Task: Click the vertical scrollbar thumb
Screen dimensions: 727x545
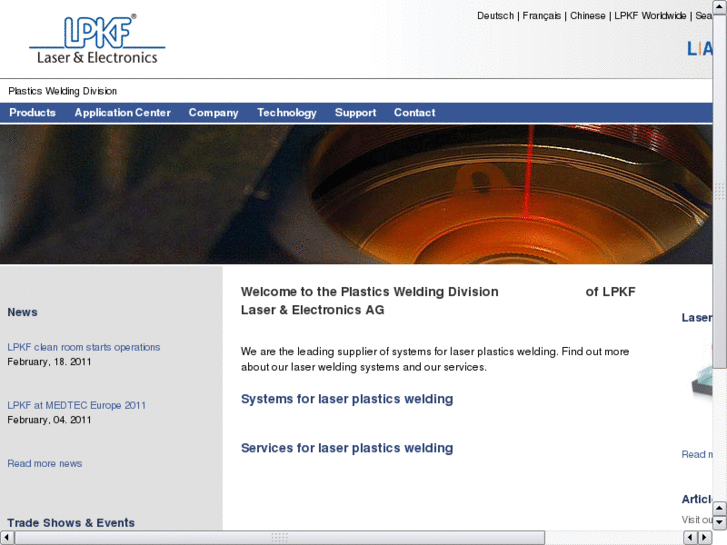Action: (720, 191)
